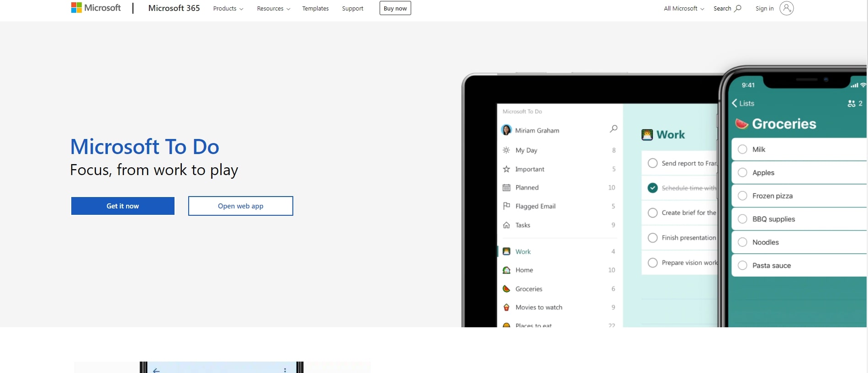Click the Important star icon
868x373 pixels.
506,169
